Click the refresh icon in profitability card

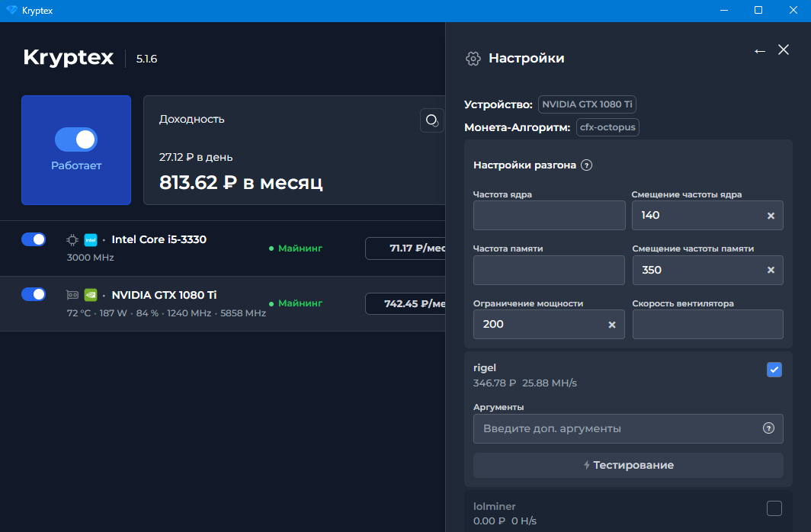pos(432,120)
